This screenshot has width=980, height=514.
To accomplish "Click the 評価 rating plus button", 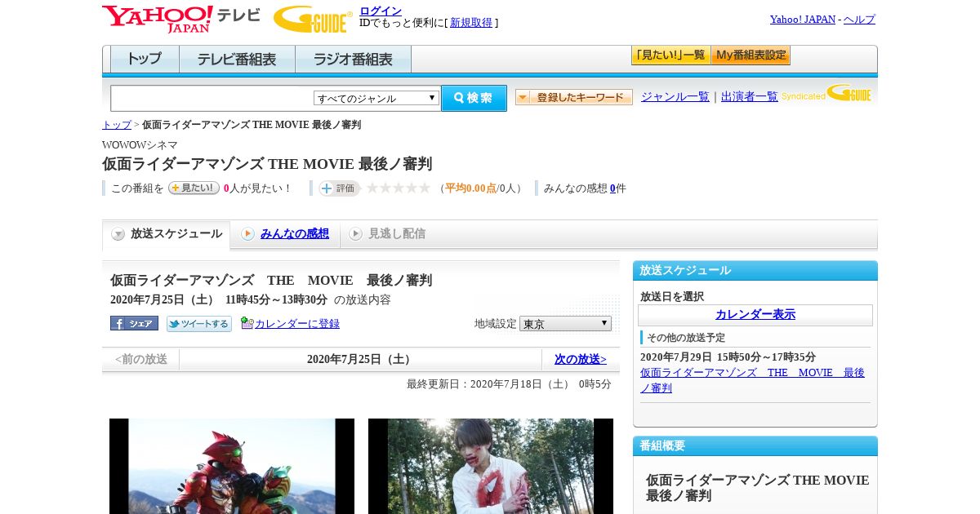I will pos(339,188).
